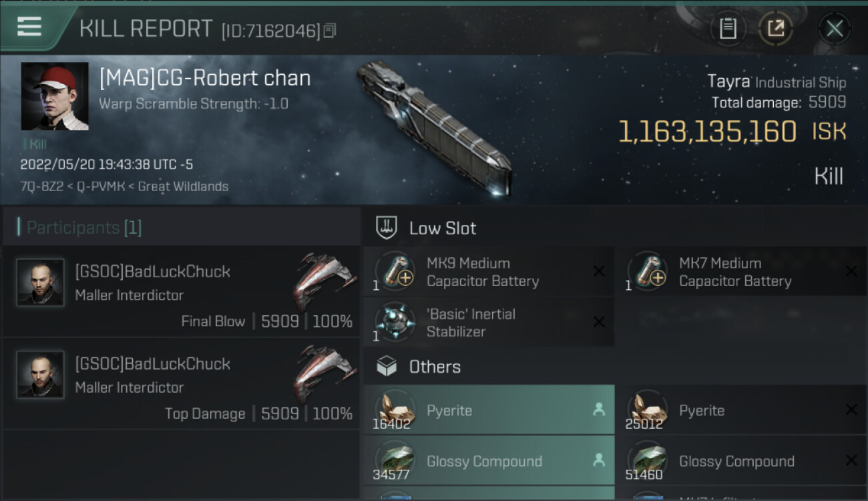868x501 pixels.
Task: Click the share export icon
Action: pos(776,28)
